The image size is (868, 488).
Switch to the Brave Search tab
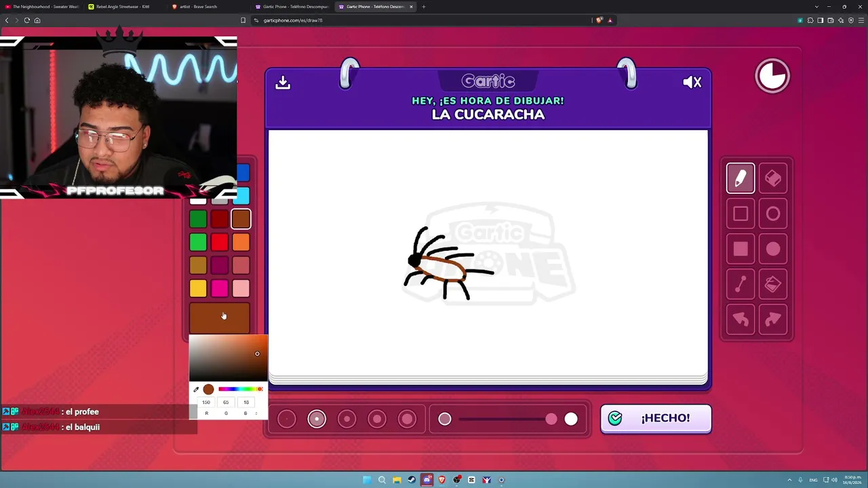208,7
